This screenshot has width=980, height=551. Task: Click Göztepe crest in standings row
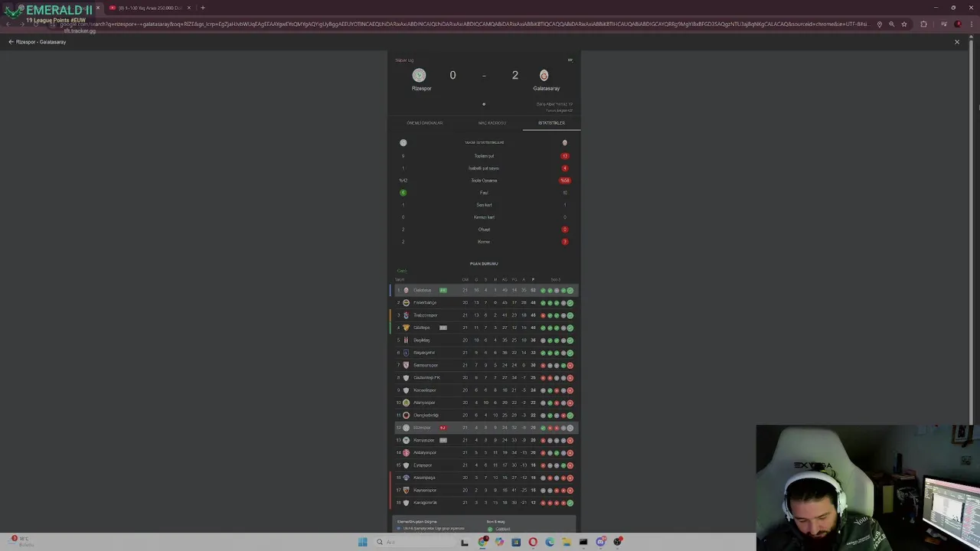coord(406,328)
